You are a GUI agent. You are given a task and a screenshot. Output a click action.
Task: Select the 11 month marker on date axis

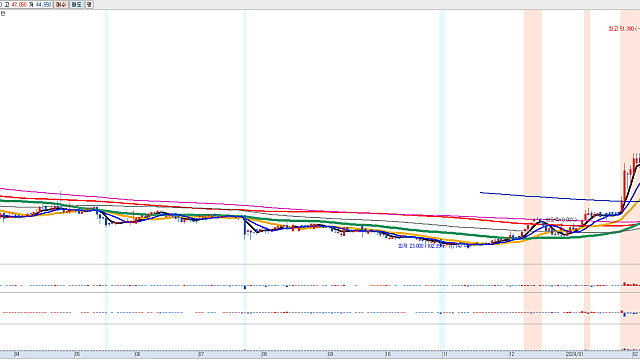(445, 354)
